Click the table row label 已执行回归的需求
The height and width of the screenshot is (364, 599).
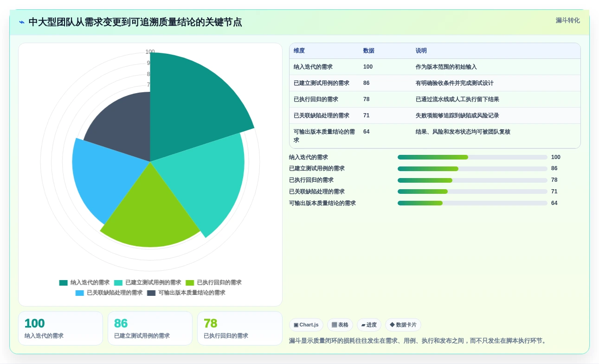click(x=316, y=99)
